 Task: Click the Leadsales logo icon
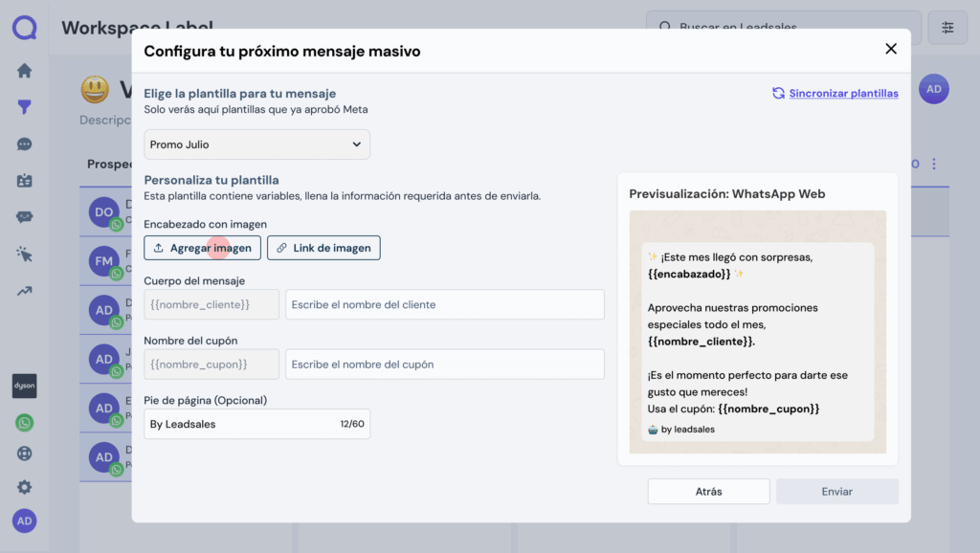[x=25, y=28]
